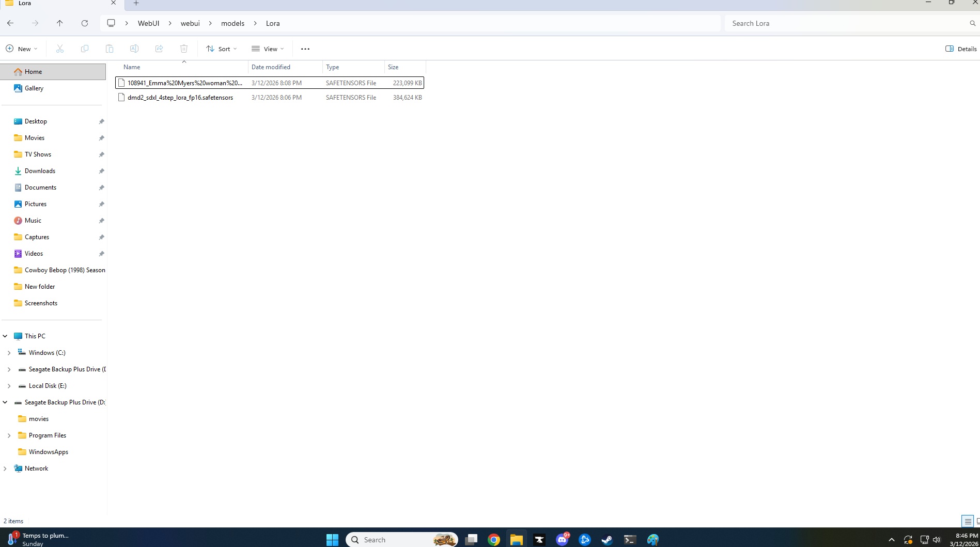
Task: Select models breadcrumb segment
Action: tap(232, 23)
